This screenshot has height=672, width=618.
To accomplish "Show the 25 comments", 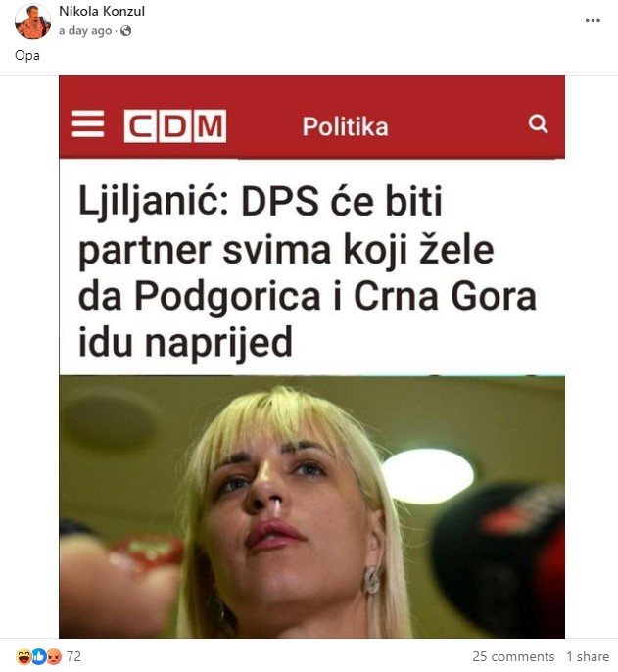I will [x=513, y=656].
